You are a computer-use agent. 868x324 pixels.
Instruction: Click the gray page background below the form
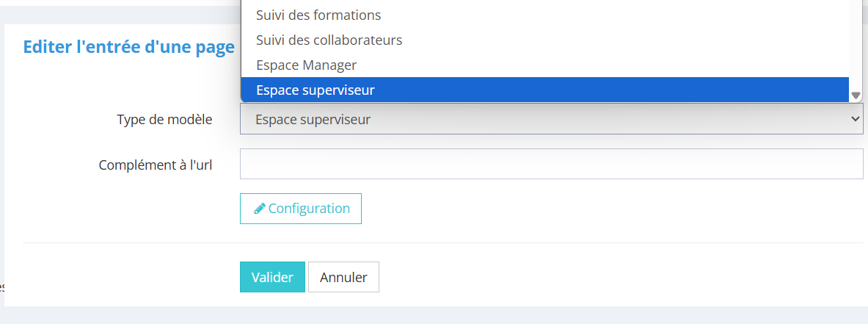(x=440, y=316)
